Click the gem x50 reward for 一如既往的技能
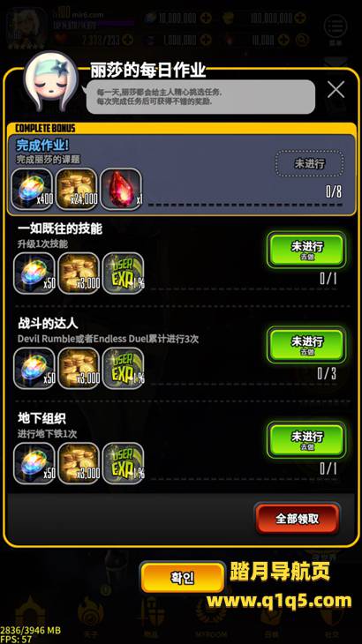This screenshot has height=644, width=362. click(x=34, y=273)
